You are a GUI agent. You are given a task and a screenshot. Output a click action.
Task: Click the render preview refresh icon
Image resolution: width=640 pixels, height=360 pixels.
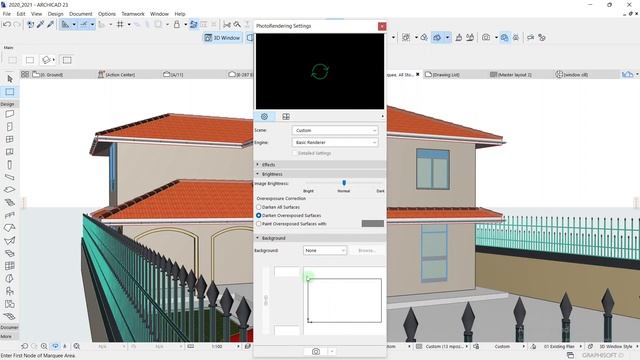(320, 71)
